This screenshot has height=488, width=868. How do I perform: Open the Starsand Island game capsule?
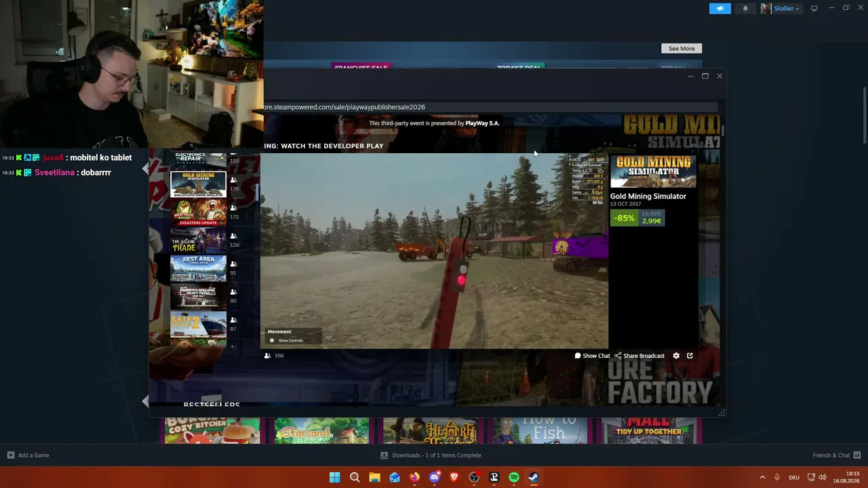pyautogui.click(x=321, y=431)
